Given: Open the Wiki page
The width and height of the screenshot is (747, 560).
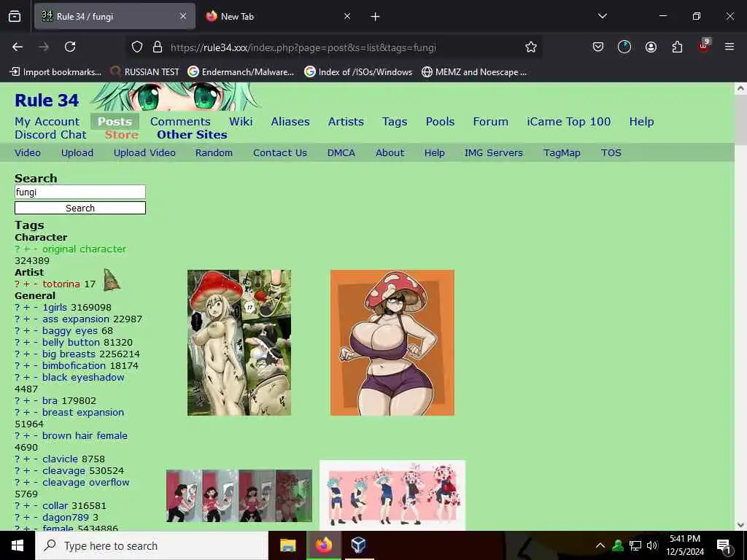Looking at the screenshot, I should click(x=241, y=122).
